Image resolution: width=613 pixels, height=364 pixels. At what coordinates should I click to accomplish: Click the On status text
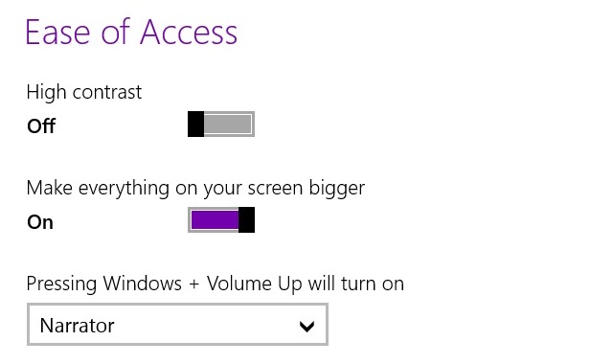(x=40, y=222)
